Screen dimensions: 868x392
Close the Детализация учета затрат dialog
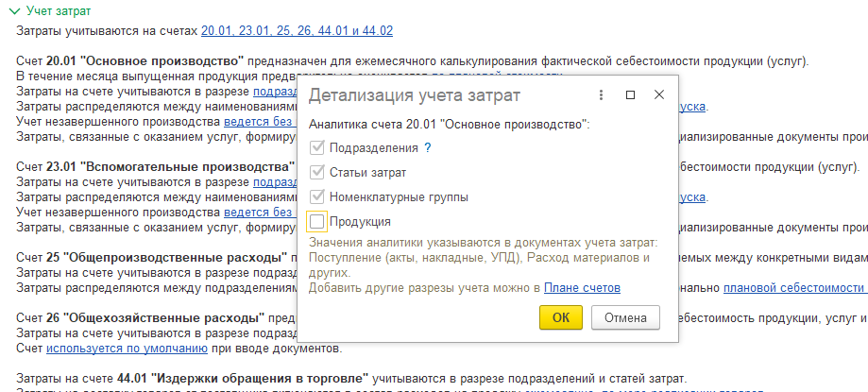click(x=658, y=95)
